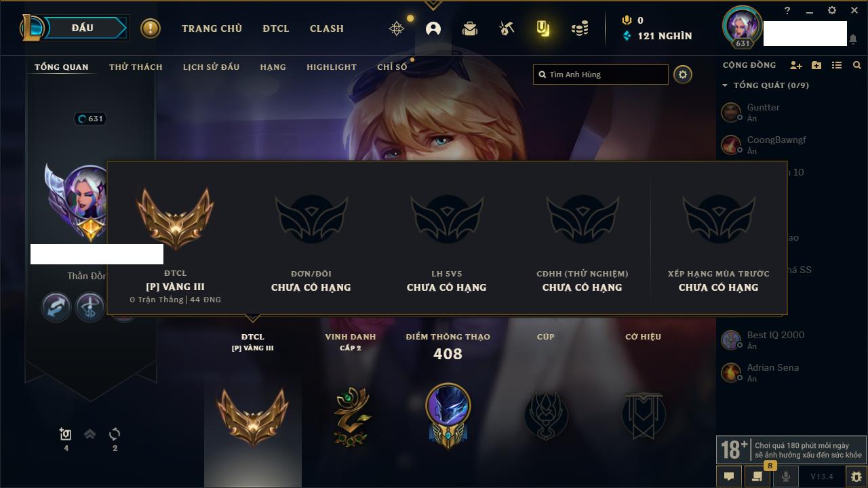This screenshot has width=868, height=488.
Task: Go to Trang Chủ home link
Action: coord(212,28)
